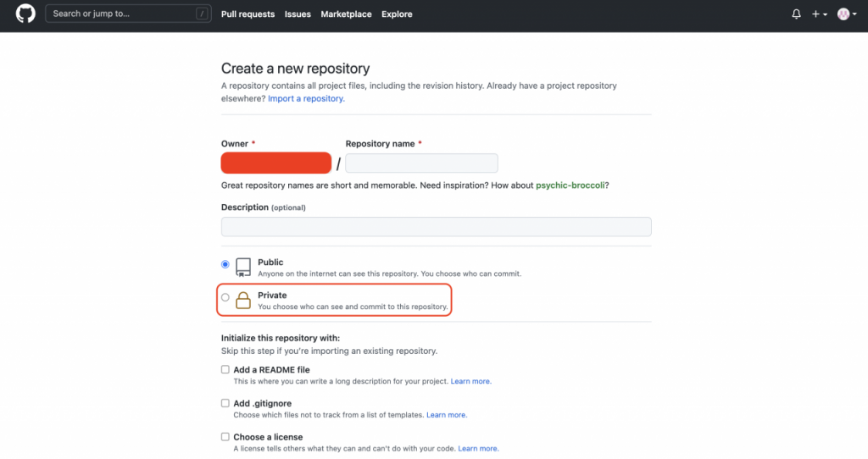868x459 pixels.
Task: Go to Pull requests in navbar
Action: (248, 14)
